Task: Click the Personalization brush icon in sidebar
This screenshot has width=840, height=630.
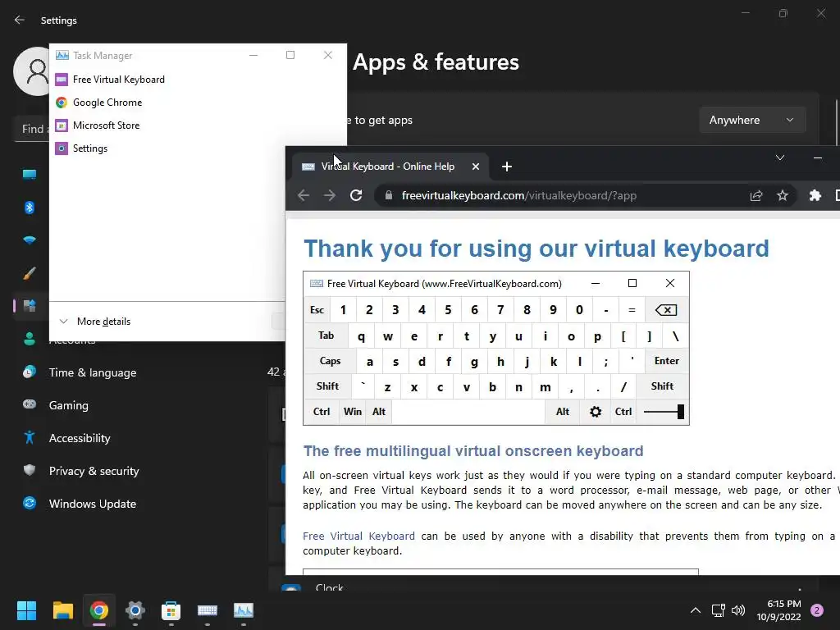Action: click(x=30, y=273)
